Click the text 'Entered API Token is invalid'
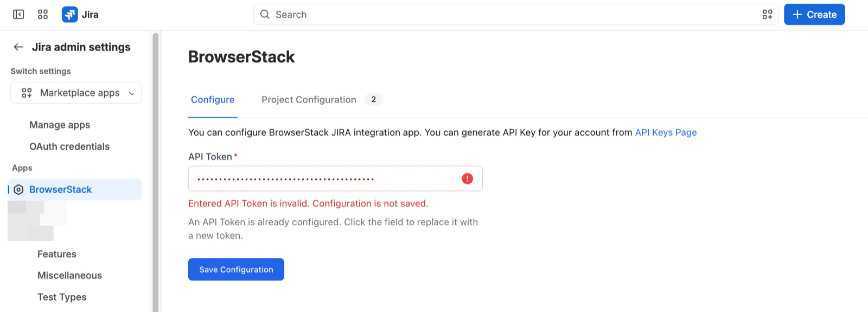The height and width of the screenshot is (312, 868). [x=249, y=203]
